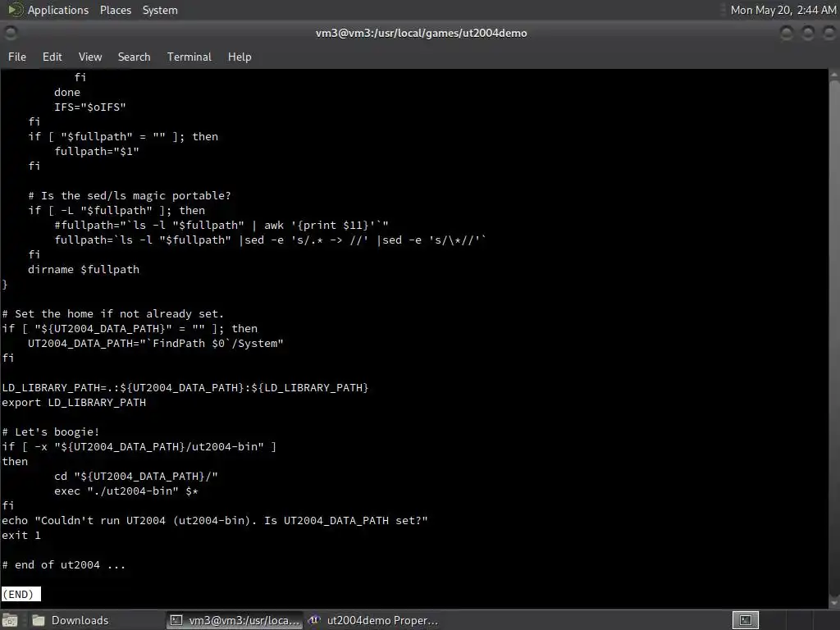This screenshot has width=840, height=630.
Task: Click the 'export LD_LIBRARY_PATH' line
Action: click(x=74, y=402)
